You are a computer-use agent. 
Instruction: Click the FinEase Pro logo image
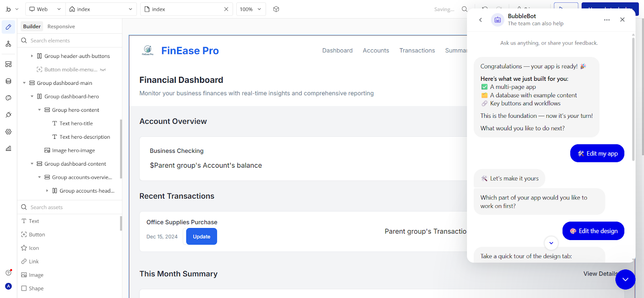coord(148,50)
